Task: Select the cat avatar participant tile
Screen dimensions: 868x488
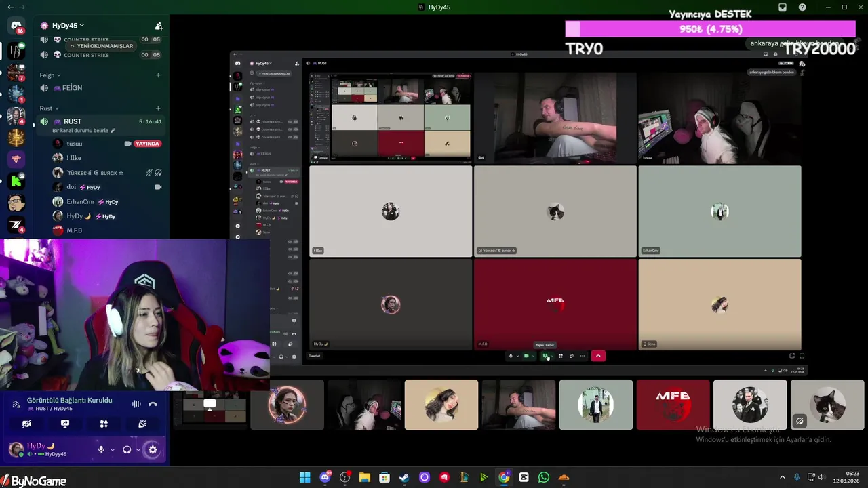Action: pyautogui.click(x=827, y=405)
